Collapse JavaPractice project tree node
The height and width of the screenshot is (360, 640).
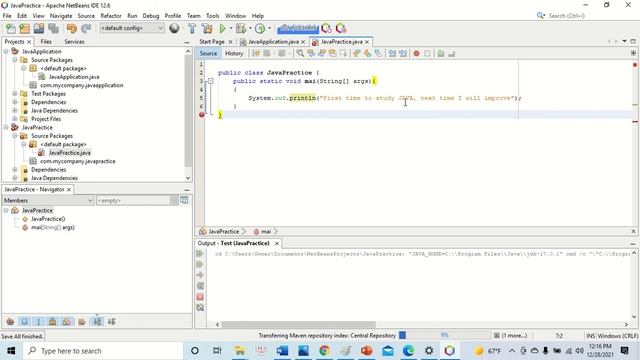click(6, 127)
